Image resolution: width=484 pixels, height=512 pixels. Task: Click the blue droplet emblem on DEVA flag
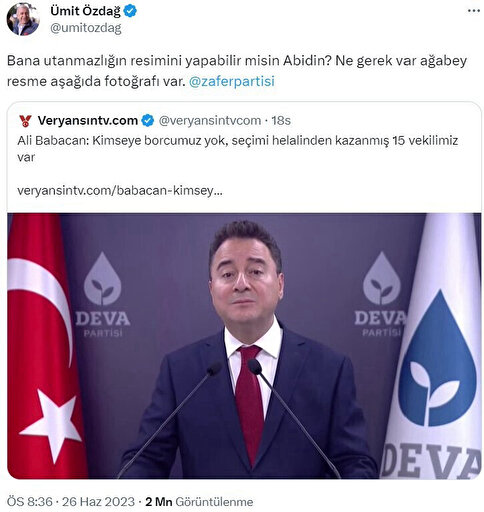coord(437,358)
